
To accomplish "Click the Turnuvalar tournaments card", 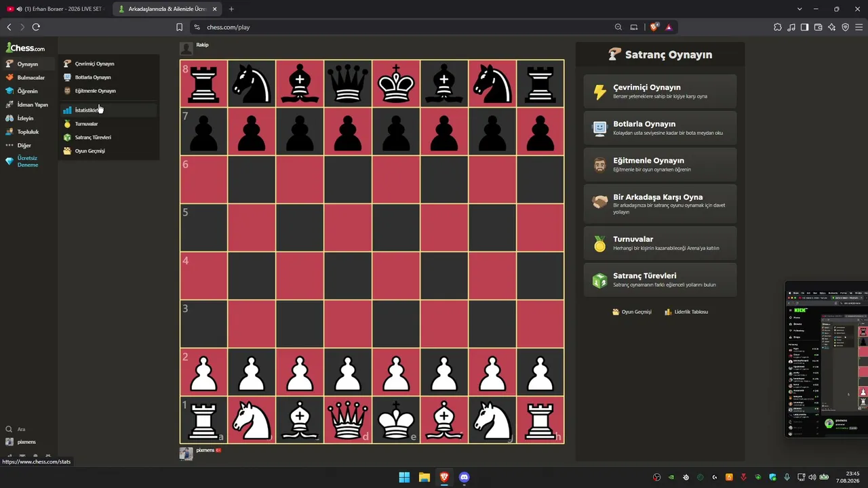I will 660,243.
